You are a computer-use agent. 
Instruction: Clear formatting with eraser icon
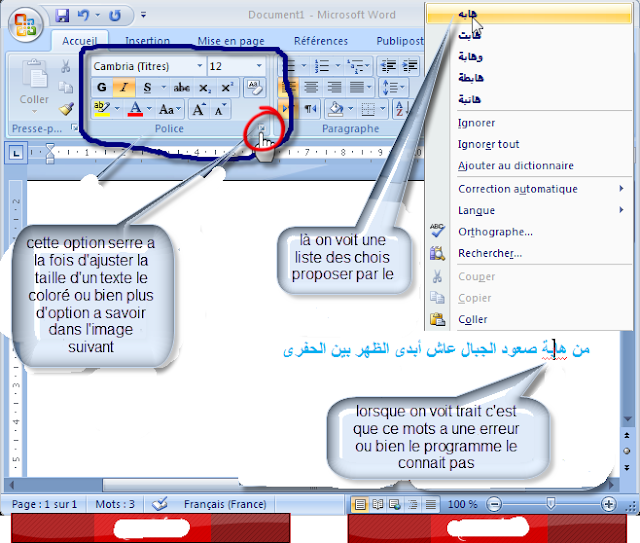pyautogui.click(x=254, y=87)
